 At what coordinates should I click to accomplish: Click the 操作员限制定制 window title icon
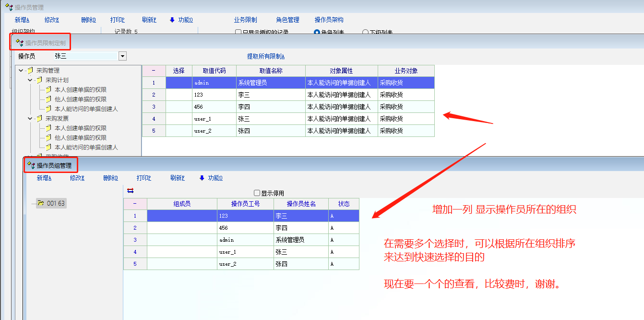(20, 43)
